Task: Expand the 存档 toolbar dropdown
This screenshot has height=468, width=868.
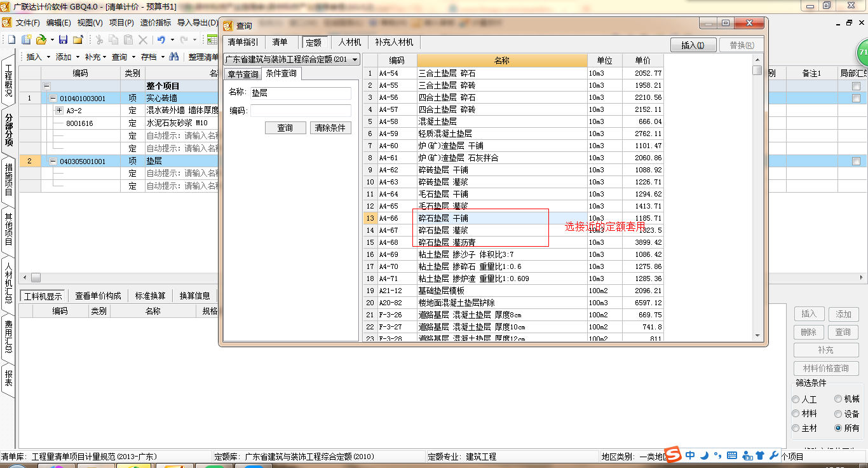Action: point(163,57)
